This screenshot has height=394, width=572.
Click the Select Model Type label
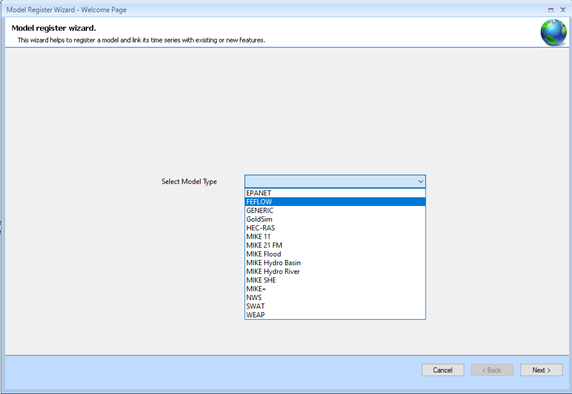[189, 181]
